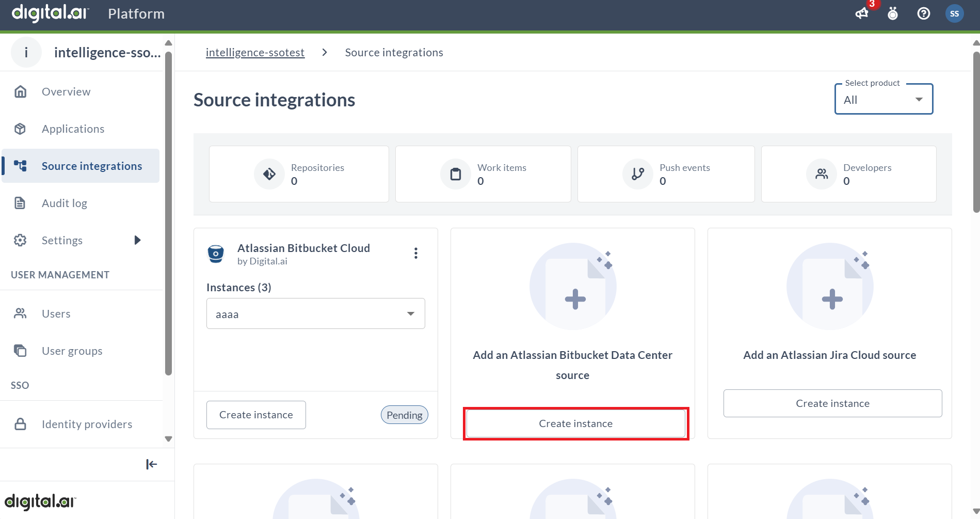Click the Bitbucket Data Center plus illustration
This screenshot has width=980, height=519.
click(x=573, y=286)
